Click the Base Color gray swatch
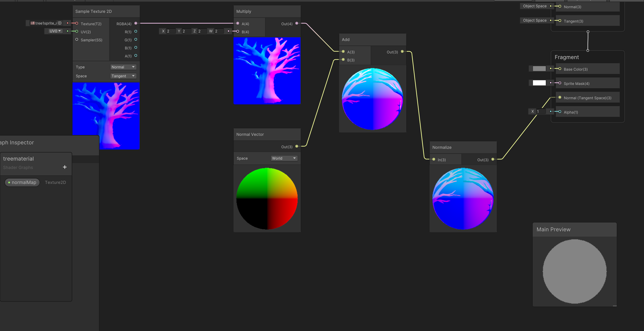644x331 pixels. pos(539,69)
